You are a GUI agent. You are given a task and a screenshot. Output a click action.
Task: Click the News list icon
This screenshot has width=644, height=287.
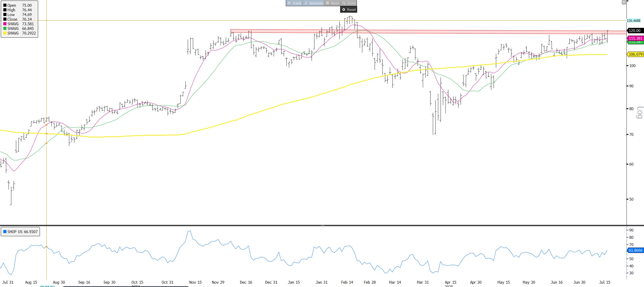pyautogui.click(x=328, y=3)
